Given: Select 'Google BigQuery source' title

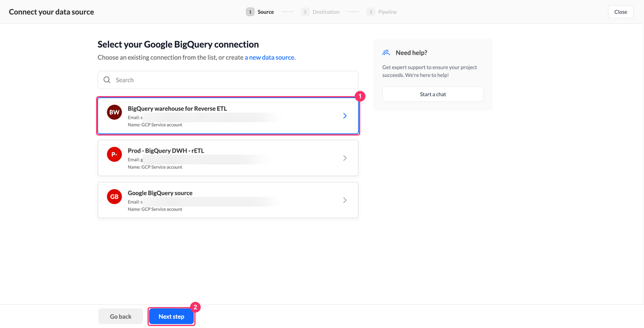Looking at the screenshot, I should pos(160,193).
